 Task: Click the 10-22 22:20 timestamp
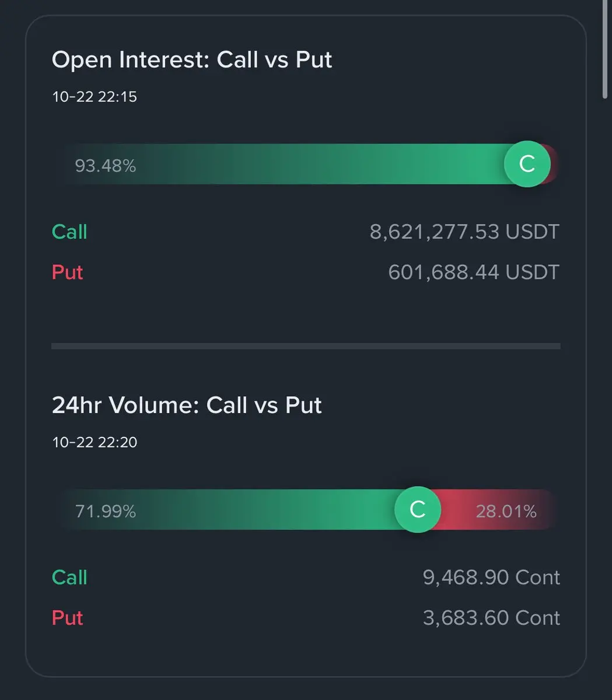(95, 442)
